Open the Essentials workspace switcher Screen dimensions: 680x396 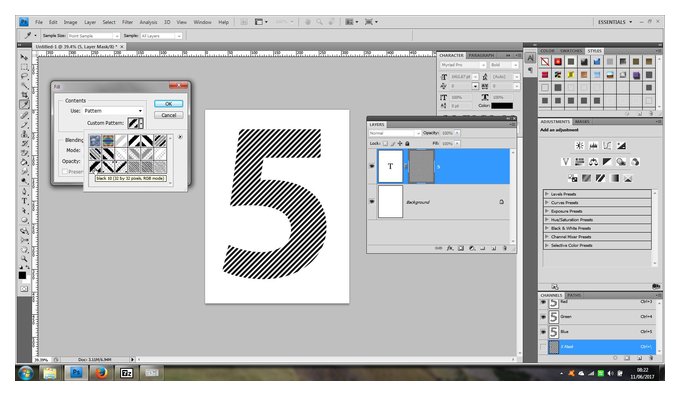click(x=615, y=22)
